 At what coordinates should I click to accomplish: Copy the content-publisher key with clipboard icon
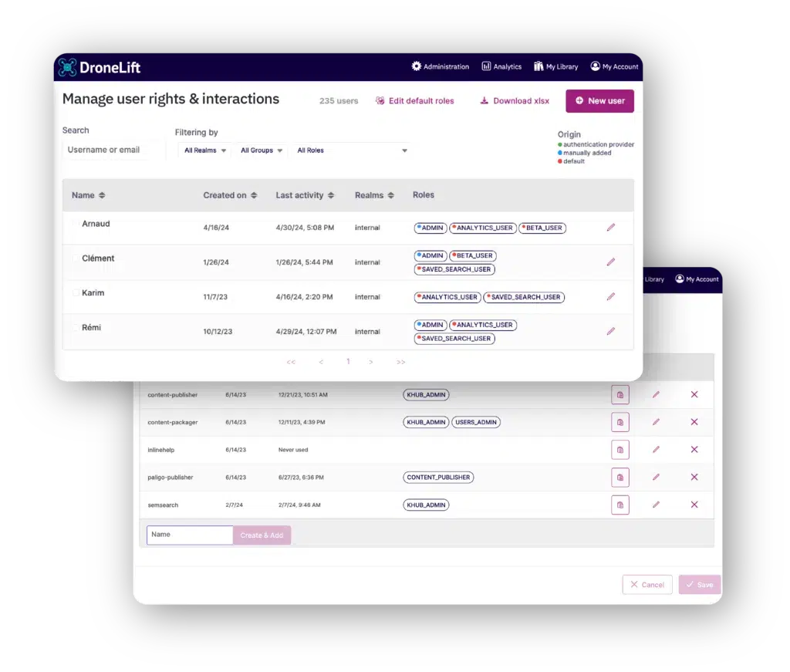coord(620,395)
